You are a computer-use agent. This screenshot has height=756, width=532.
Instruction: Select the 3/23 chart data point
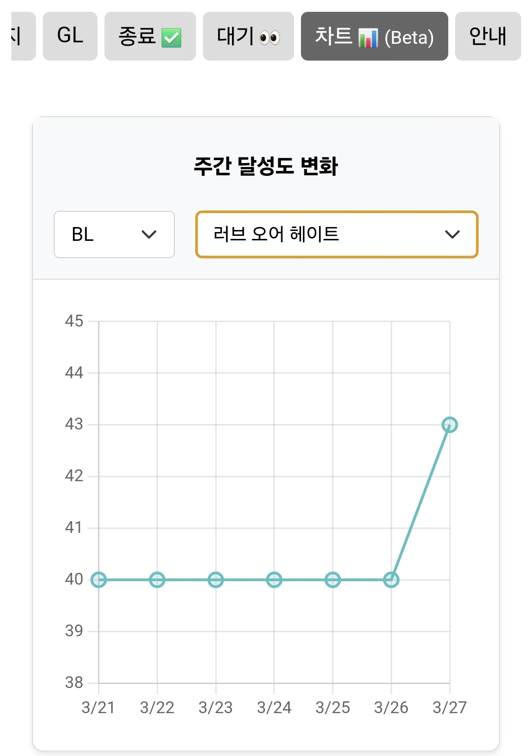[216, 580]
